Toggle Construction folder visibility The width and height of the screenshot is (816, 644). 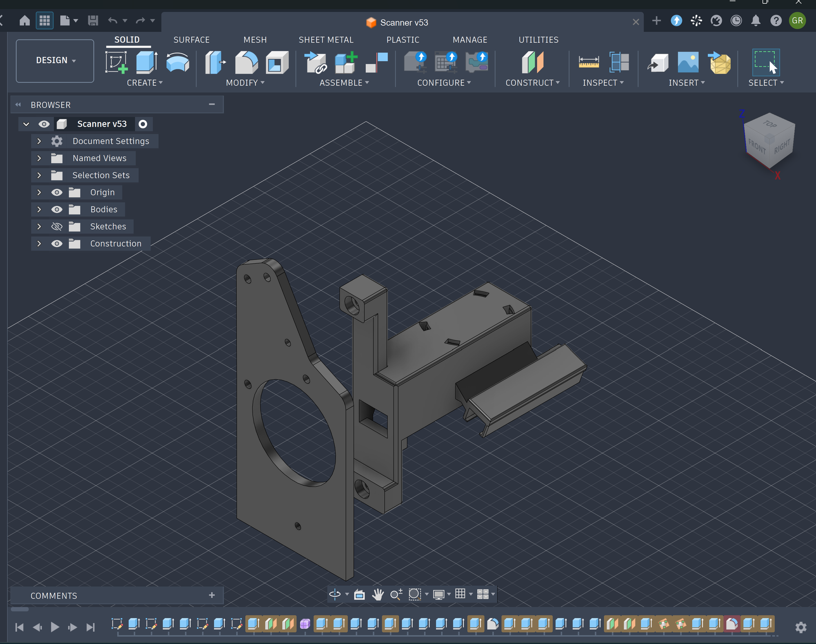click(57, 244)
